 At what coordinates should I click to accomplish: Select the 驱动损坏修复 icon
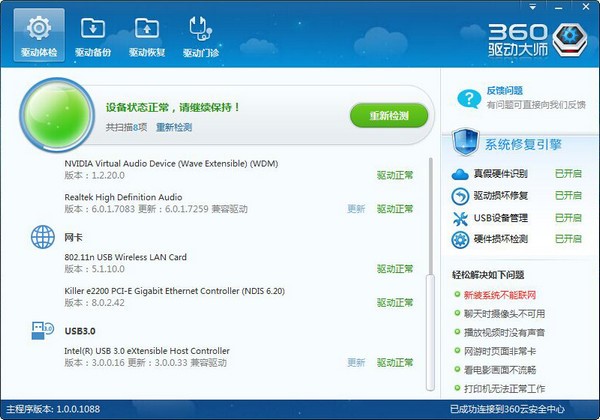pos(460,196)
